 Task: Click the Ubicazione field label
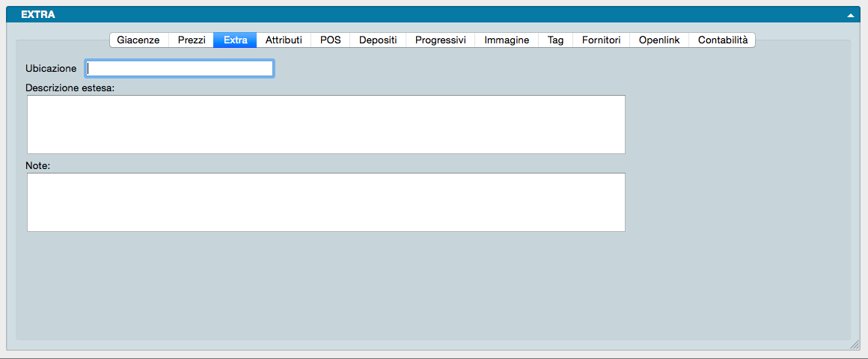(x=51, y=69)
